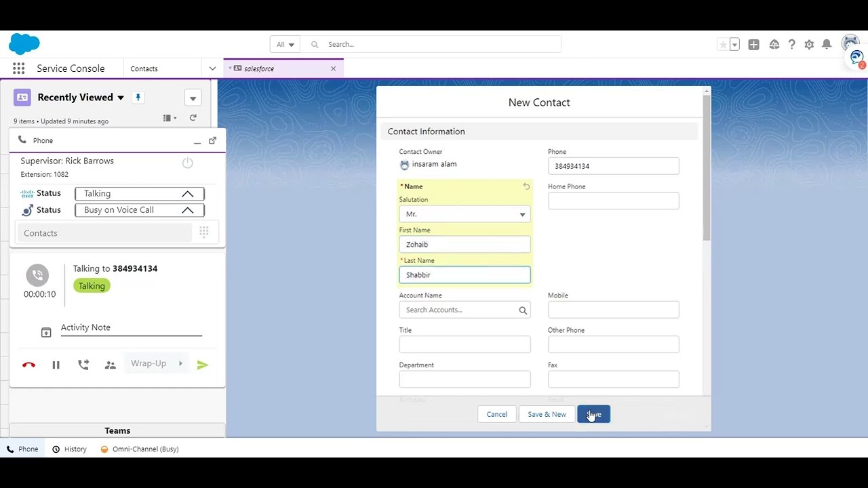End the call with red hangup icon

point(28,365)
